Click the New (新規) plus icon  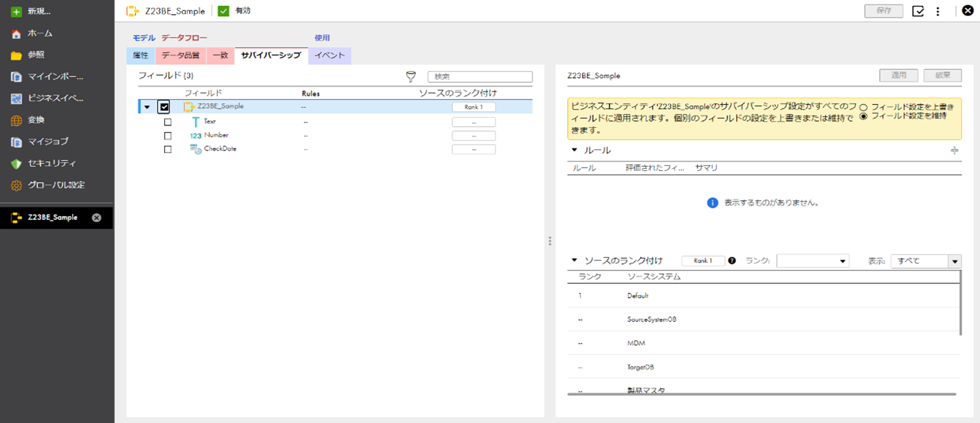[16, 11]
